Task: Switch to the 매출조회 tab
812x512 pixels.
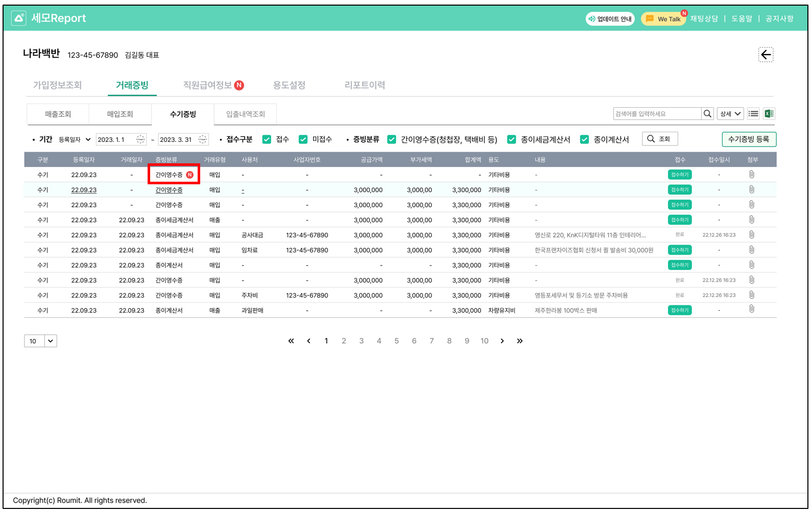Action: coord(58,114)
